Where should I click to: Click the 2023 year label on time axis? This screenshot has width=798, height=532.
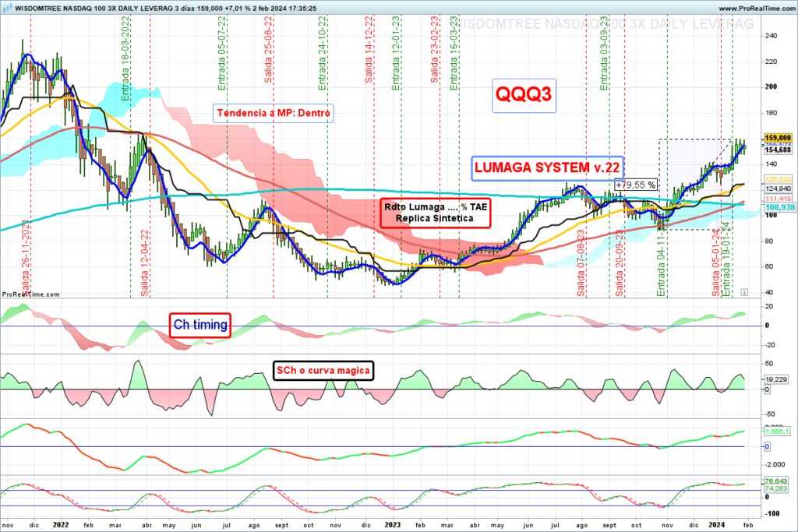coord(393,525)
